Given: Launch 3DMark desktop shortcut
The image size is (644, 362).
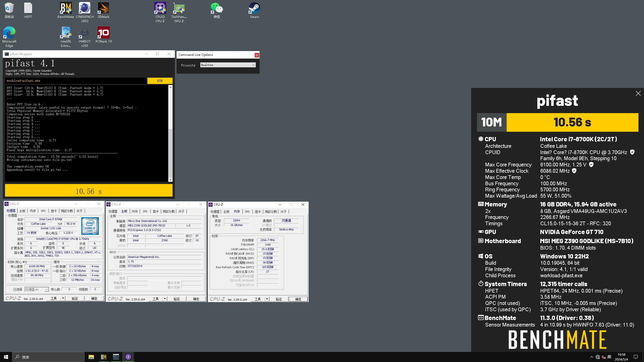Looking at the screenshot, I should click(103, 11).
